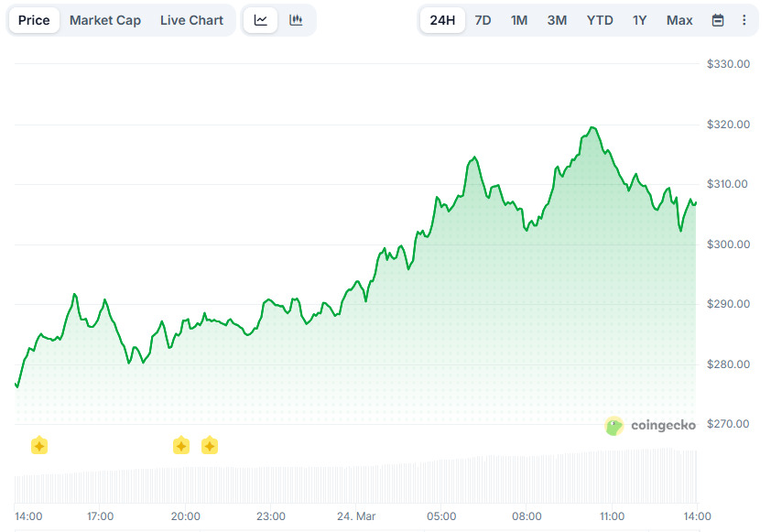The image size is (771, 532).
Task: Show the 1Y time range
Action: pos(640,20)
